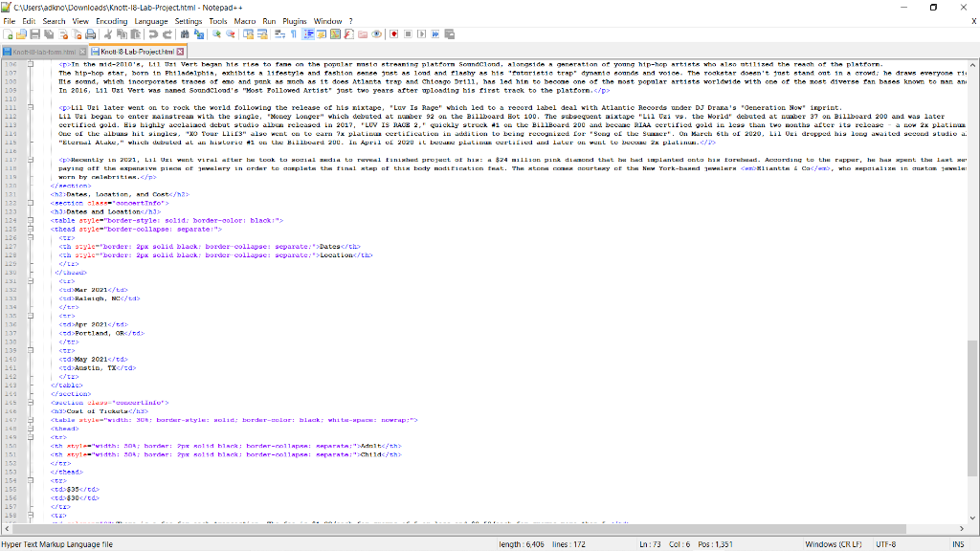Collapse the section fold at line 122
Viewport: 980px width, 551px height.
[x=30, y=203]
